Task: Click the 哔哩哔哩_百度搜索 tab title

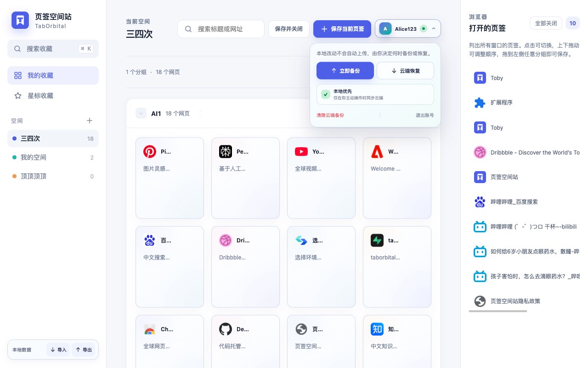Action: pyautogui.click(x=514, y=202)
